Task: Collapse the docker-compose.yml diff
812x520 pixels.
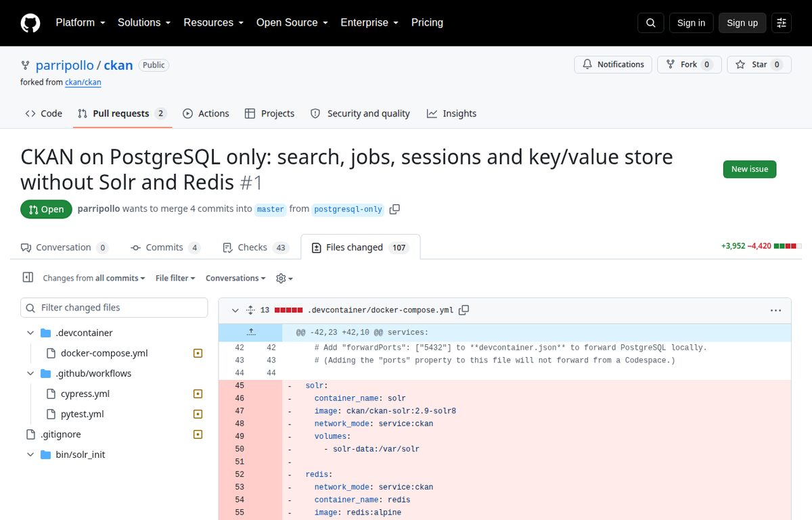Action: tap(235, 310)
